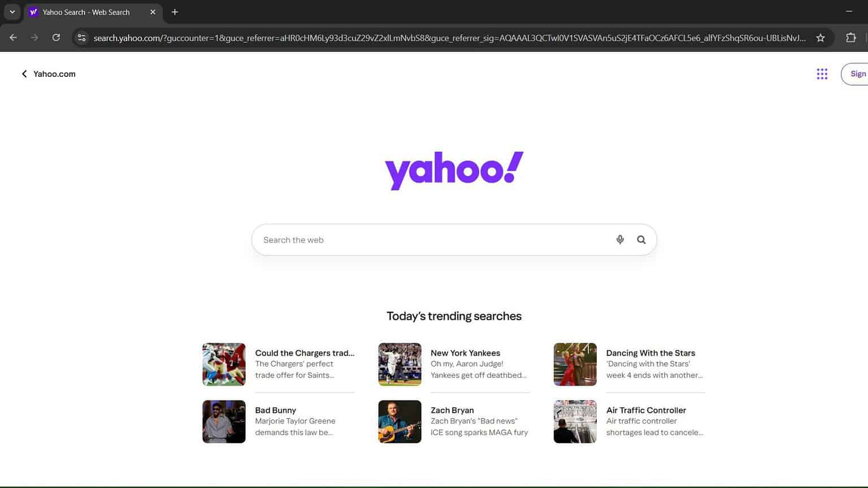This screenshot has width=868, height=488.
Task: Return to Yahoo.com link
Action: [x=48, y=74]
